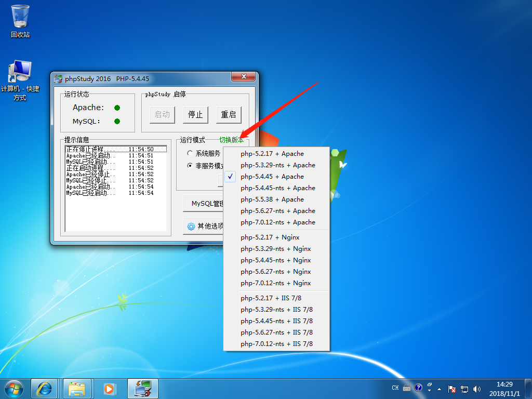Image resolution: width=532 pixels, height=399 pixels.
Task: Choose php-5.3.29-nts + Apache
Action: 276,165
